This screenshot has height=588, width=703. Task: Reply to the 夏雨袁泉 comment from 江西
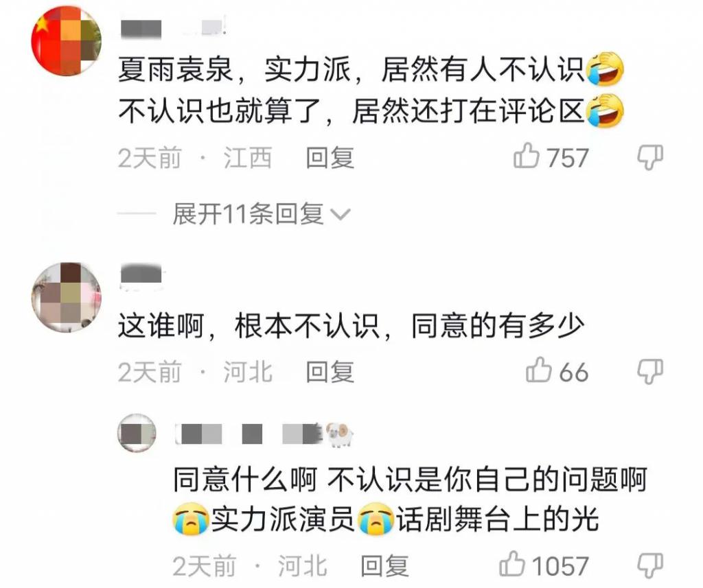[330, 158]
